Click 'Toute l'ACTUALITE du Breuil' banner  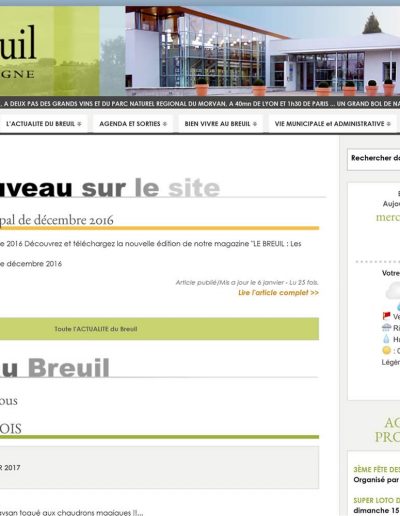[x=159, y=329]
